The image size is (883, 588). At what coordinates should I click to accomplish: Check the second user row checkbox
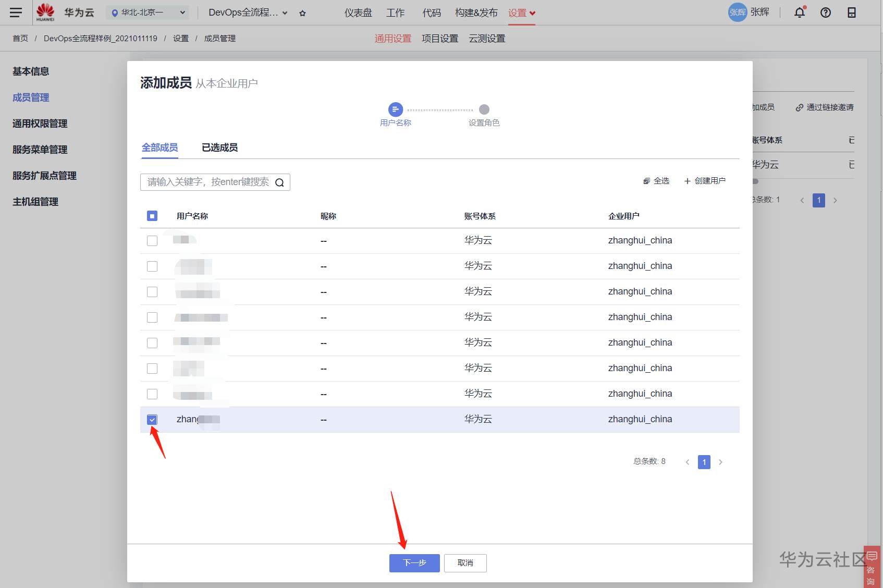point(152,266)
